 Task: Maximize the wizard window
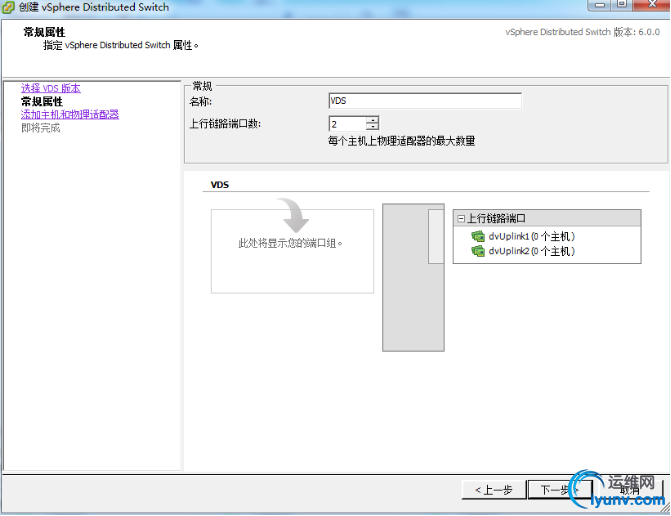click(x=622, y=5)
